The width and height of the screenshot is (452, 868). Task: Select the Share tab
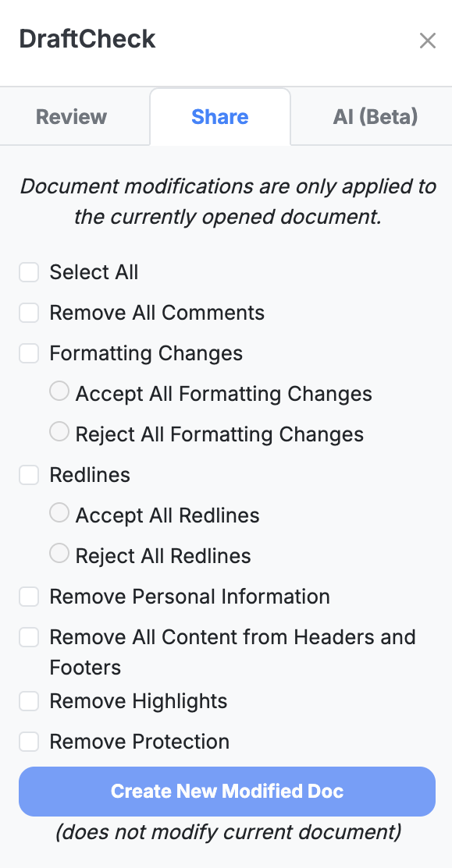(x=219, y=116)
